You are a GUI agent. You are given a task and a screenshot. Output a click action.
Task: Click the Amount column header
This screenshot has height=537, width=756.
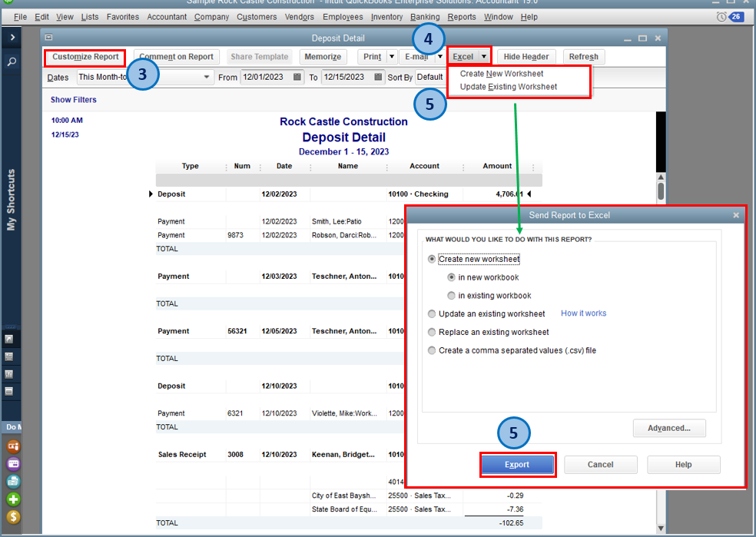pyautogui.click(x=497, y=166)
